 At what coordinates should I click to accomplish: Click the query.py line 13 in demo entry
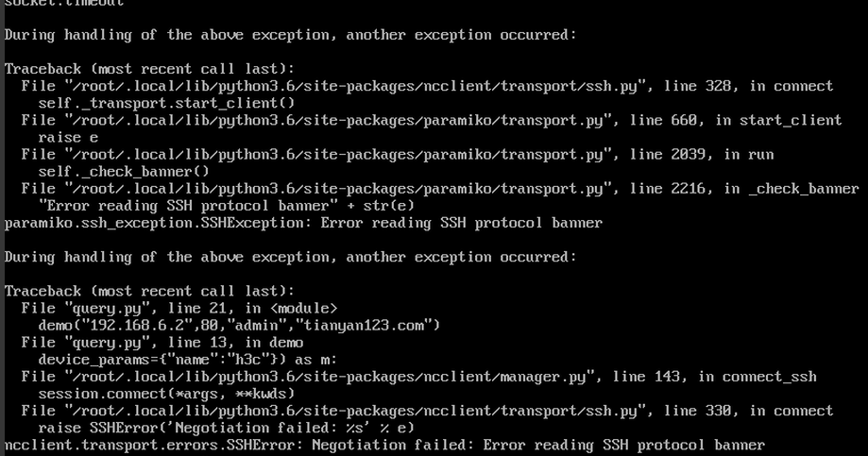pos(162,342)
